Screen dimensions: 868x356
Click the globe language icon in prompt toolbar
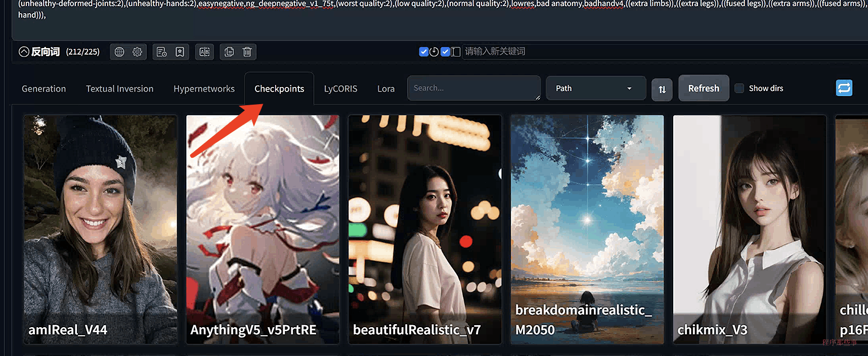[119, 52]
